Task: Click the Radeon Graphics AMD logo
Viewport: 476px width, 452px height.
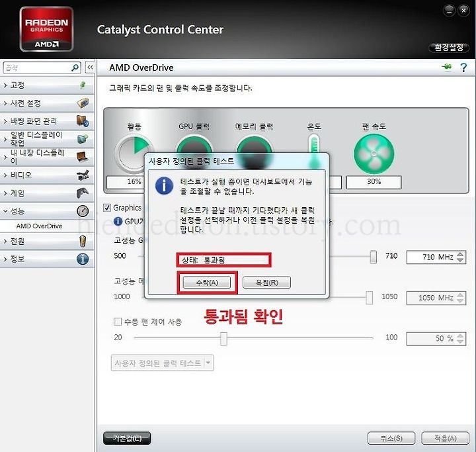Action: 46,30
